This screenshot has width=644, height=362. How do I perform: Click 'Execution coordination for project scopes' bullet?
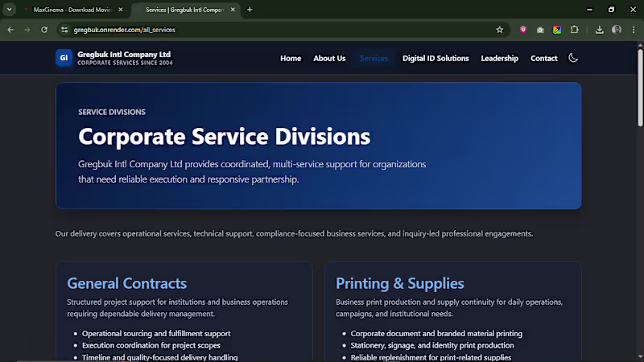151,346
